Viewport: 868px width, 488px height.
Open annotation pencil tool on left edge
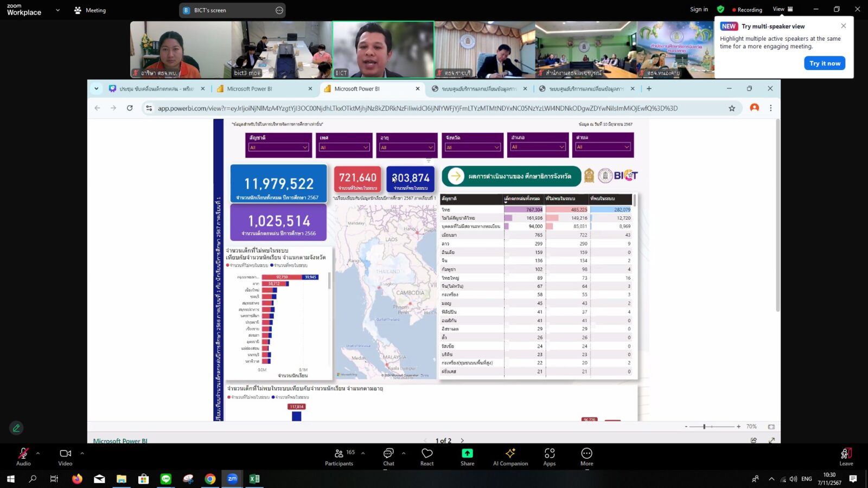[16, 428]
